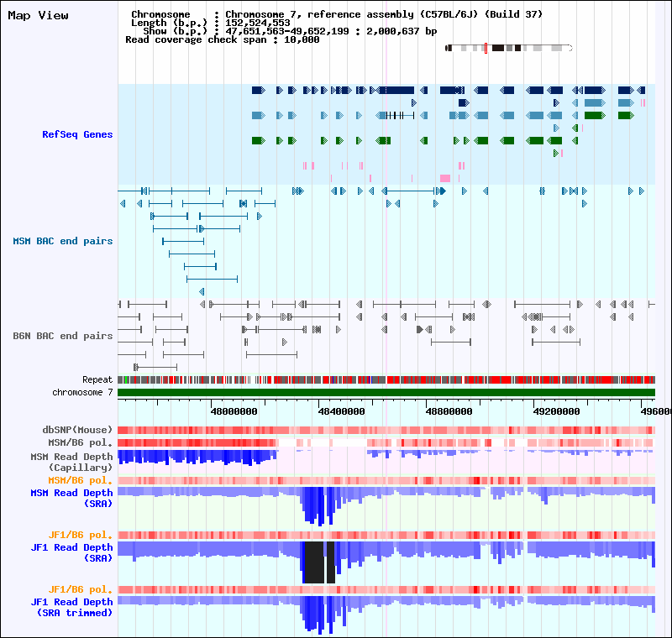This screenshot has width=672, height=638.
Task: Open the JF1 Read Depth (SRA) link
Action: click(71, 552)
